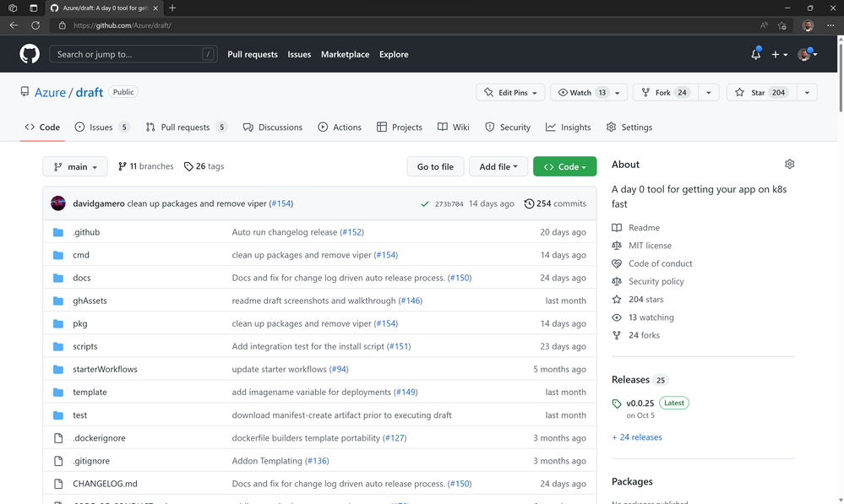Open the Security tab
Screen dimensions: 844x504
click(508, 127)
